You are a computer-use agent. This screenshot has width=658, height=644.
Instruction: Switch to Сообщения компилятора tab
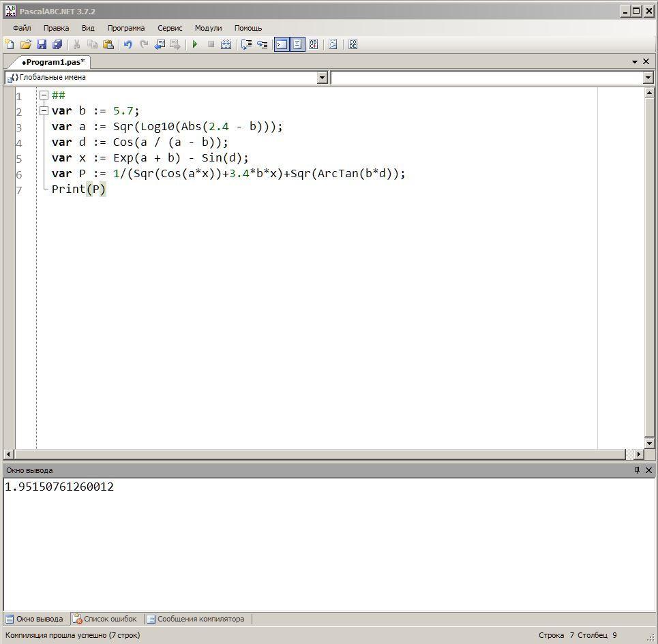pos(196,619)
